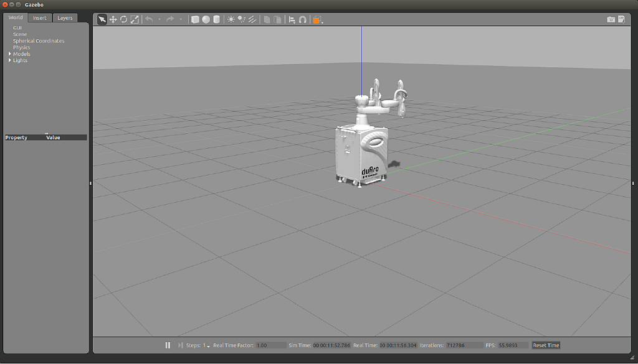Open the Steps count dropdown
Viewport: 638px width, 364px height.
(208, 346)
